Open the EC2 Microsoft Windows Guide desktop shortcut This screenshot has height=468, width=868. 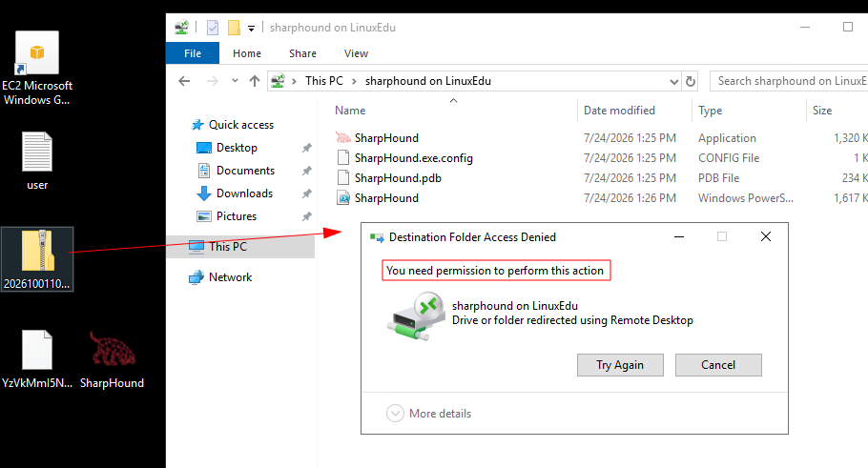pyautogui.click(x=37, y=69)
